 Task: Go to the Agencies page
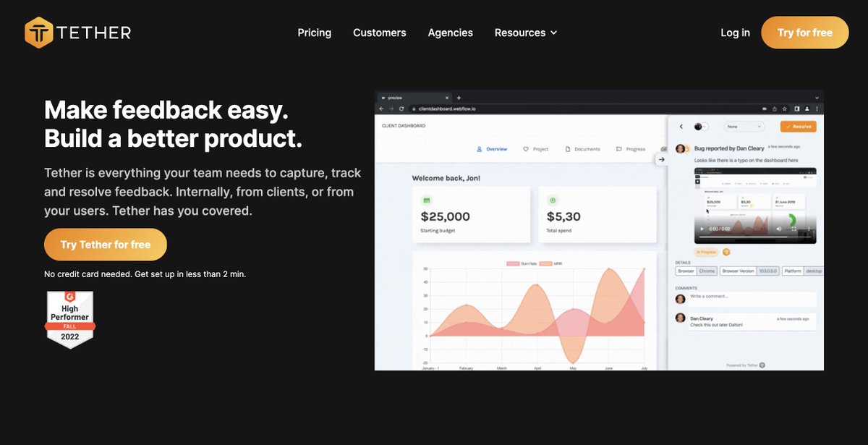point(451,33)
